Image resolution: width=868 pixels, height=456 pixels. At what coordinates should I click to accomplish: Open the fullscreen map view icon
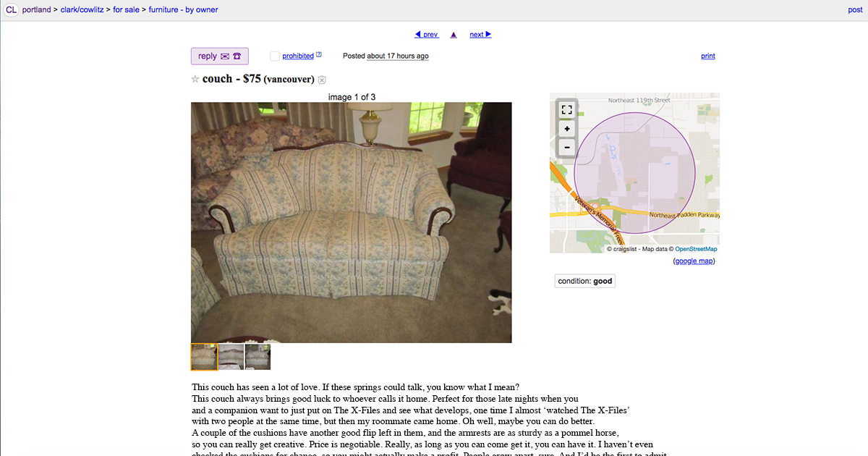pyautogui.click(x=566, y=110)
